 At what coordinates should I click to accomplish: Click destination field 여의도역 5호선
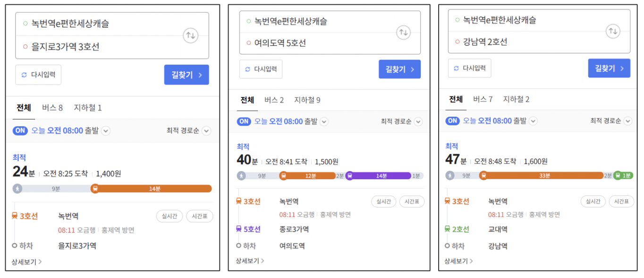280,43
